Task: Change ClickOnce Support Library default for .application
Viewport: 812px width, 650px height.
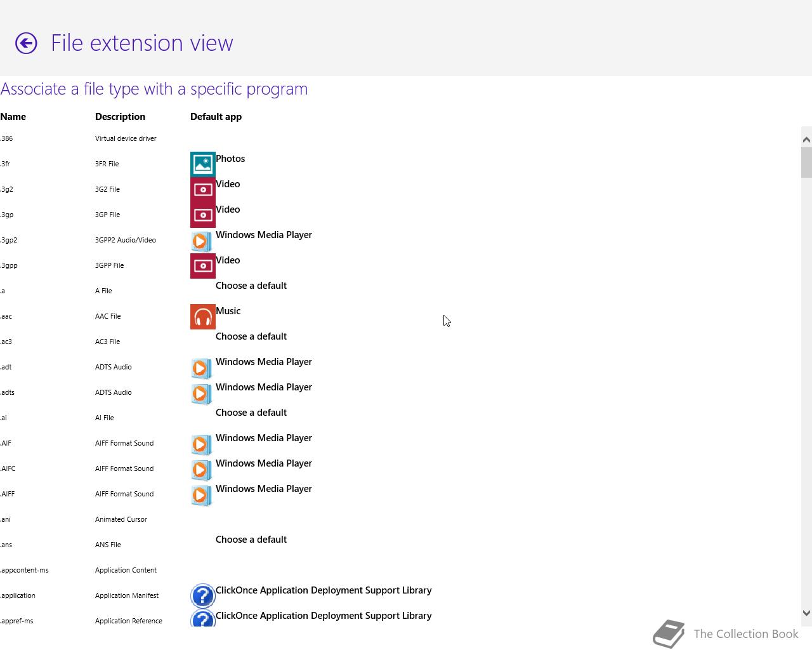Action: (324, 590)
